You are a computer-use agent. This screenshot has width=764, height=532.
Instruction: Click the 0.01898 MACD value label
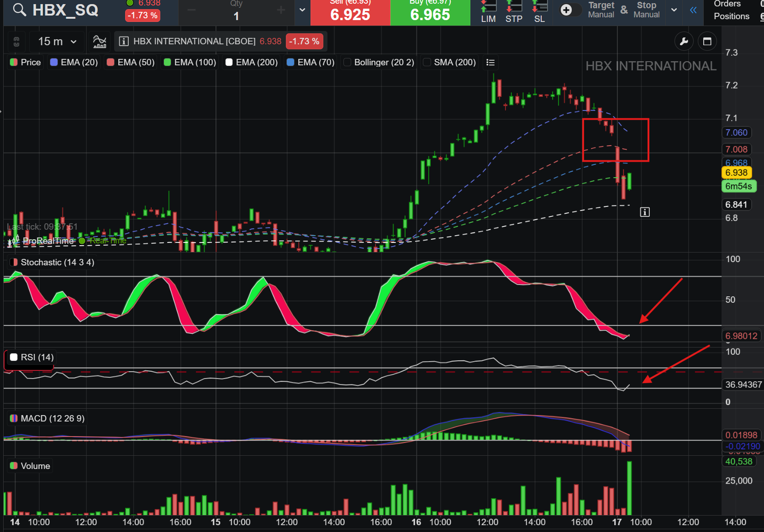click(741, 435)
